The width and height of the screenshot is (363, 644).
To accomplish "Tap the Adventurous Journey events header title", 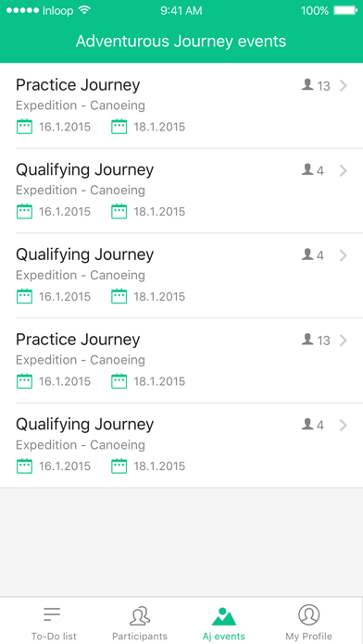I will pos(181,42).
